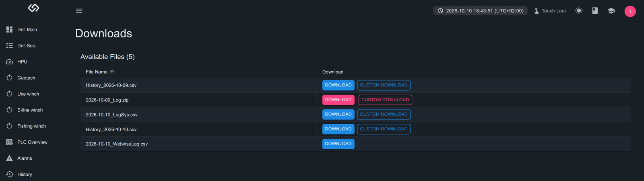Open the graduation cap training icon

click(611, 11)
